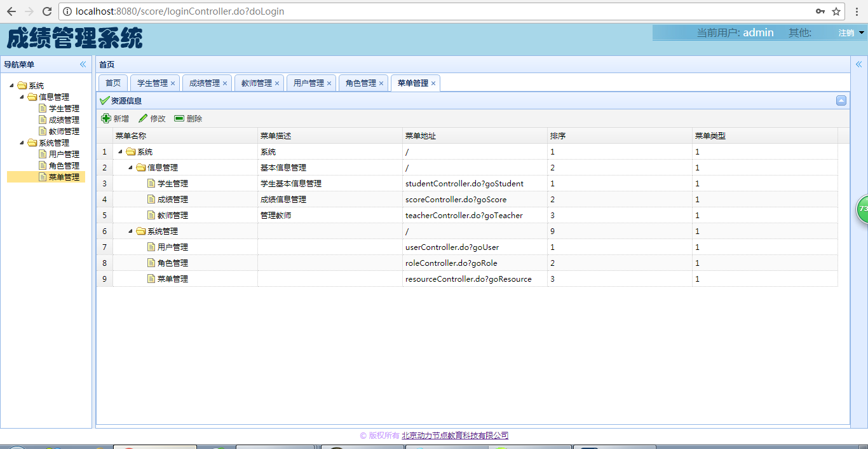Viewport: 868px width, 449px height.
Task: Click the key icon in the address bar
Action: [x=820, y=11]
